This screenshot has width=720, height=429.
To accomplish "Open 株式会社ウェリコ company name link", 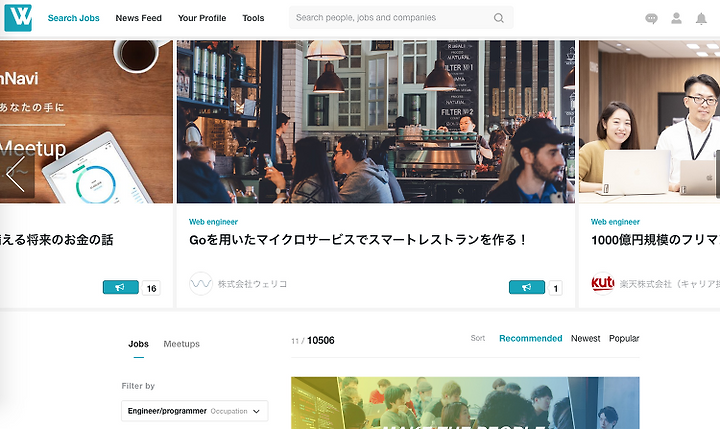I will [252, 284].
